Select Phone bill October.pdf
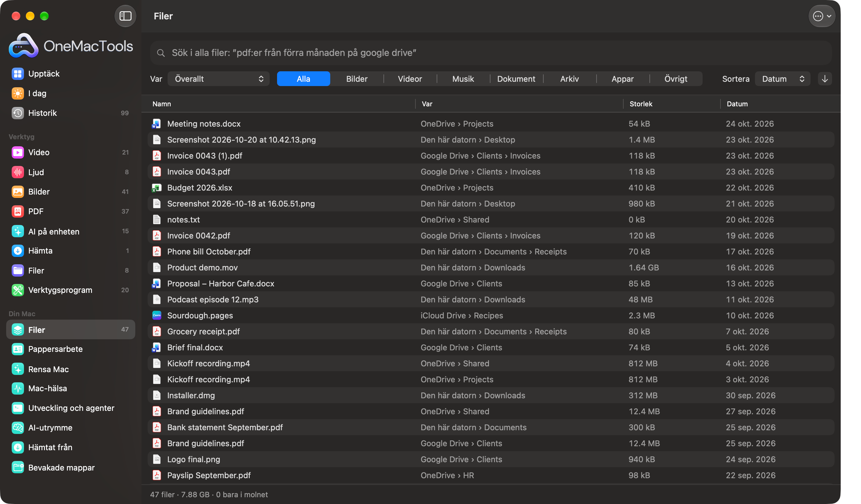Screen dimensions: 861x504 tap(491, 252)
